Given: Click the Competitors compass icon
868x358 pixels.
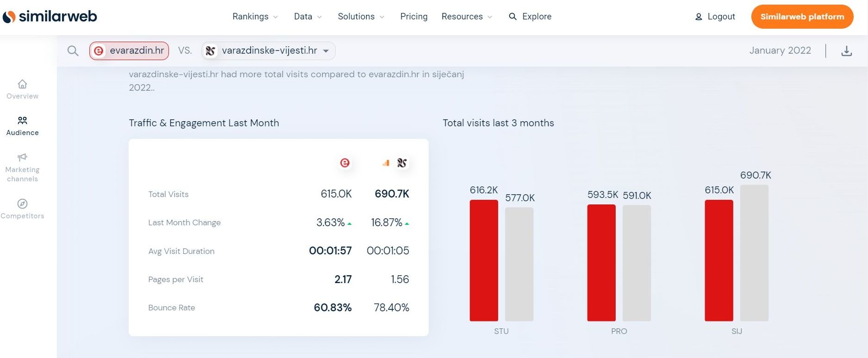Looking at the screenshot, I should (x=22, y=204).
